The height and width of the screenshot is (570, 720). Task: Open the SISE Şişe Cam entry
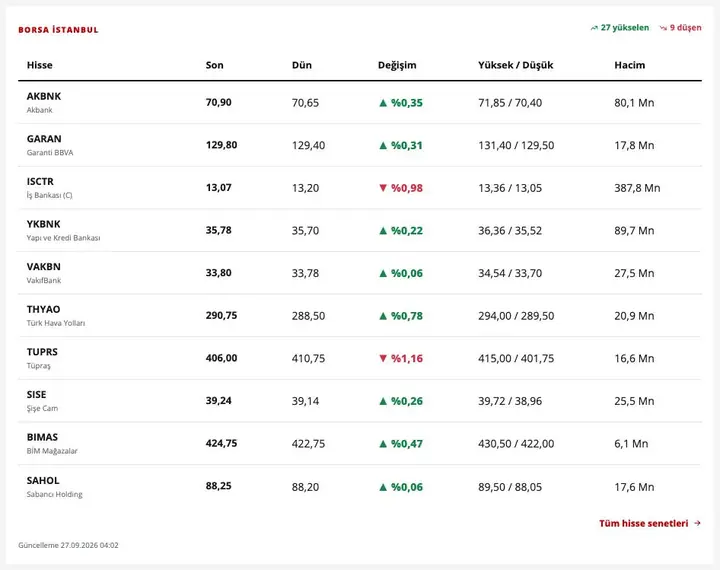(x=42, y=401)
